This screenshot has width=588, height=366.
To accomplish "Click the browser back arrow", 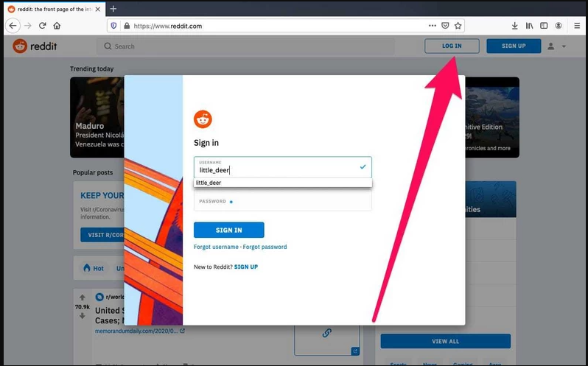I will pos(13,26).
